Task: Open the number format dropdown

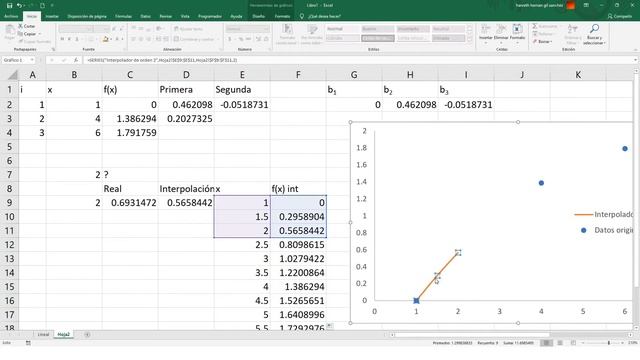Action: 267,29
